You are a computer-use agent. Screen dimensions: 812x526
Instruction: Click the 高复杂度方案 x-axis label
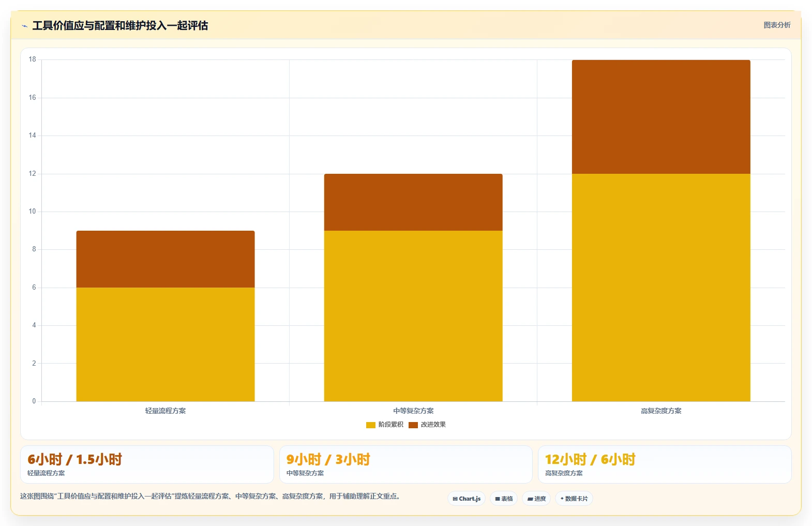coord(661,411)
